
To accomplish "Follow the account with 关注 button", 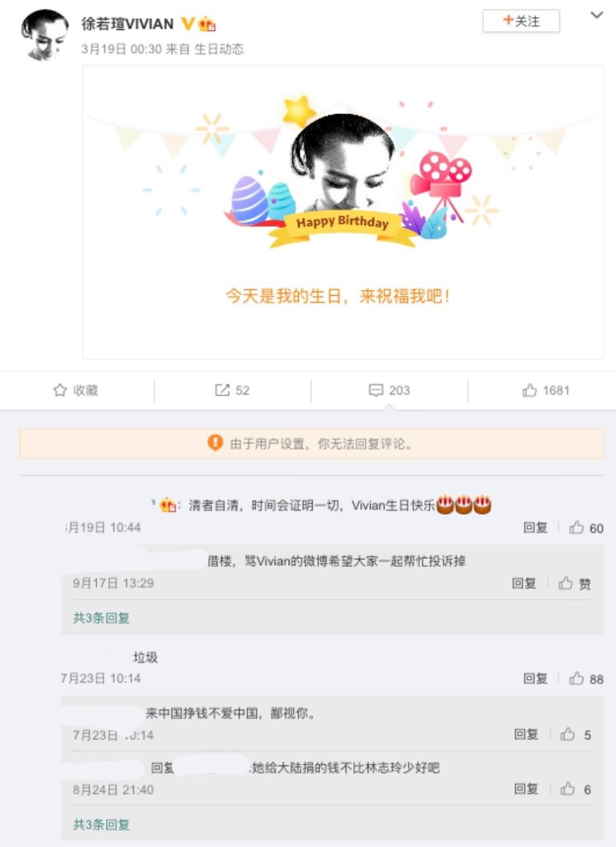I will [x=521, y=21].
